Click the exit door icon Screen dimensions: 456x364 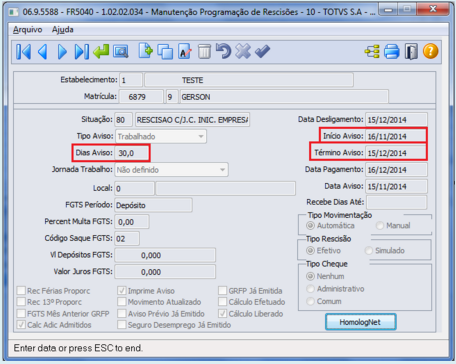click(x=411, y=52)
